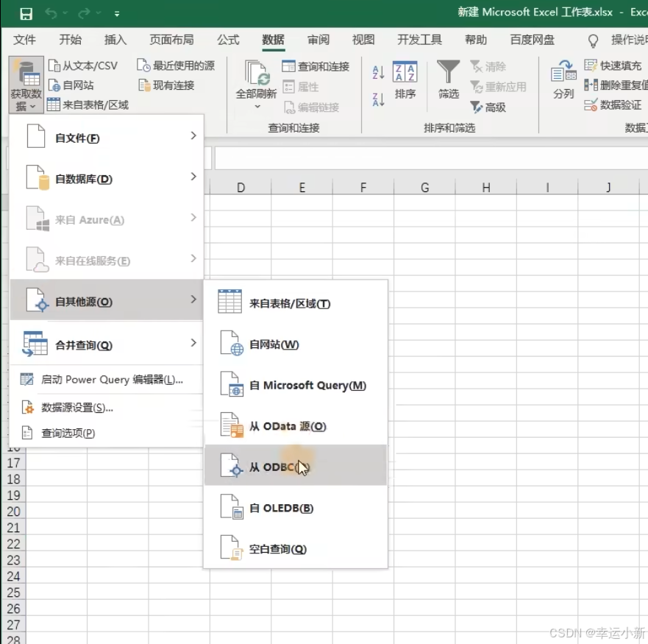Expand the 自数据库(D) submenu
The image size is (648, 644).
[x=106, y=178]
